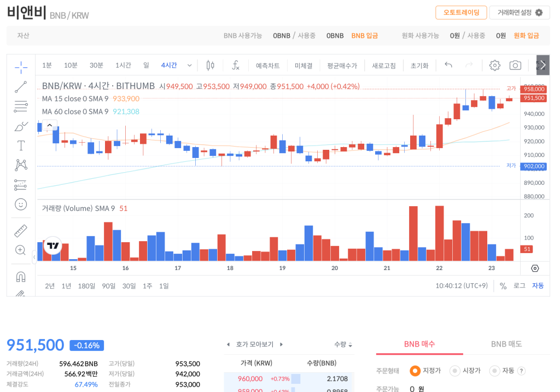Sort order book by 수량 quantity
The width and height of the screenshot is (560, 392).
click(x=343, y=344)
